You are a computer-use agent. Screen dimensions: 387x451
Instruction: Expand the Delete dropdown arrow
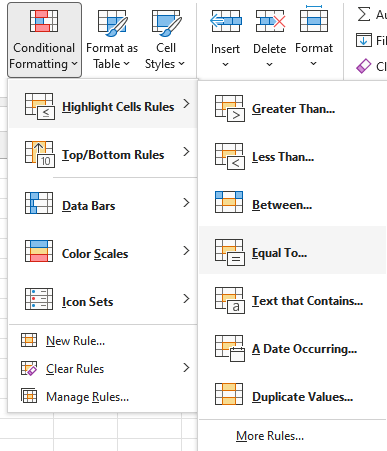point(269,64)
